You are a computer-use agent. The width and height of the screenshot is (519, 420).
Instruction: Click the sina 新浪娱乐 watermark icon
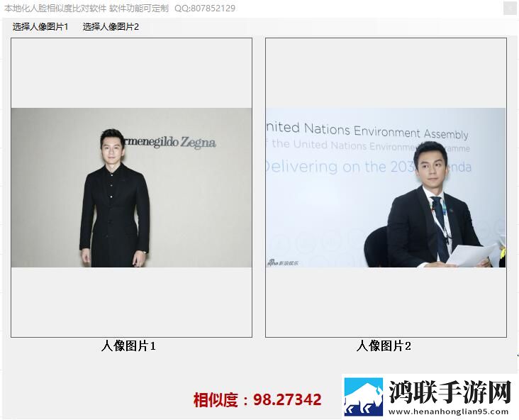pyautogui.click(x=283, y=263)
